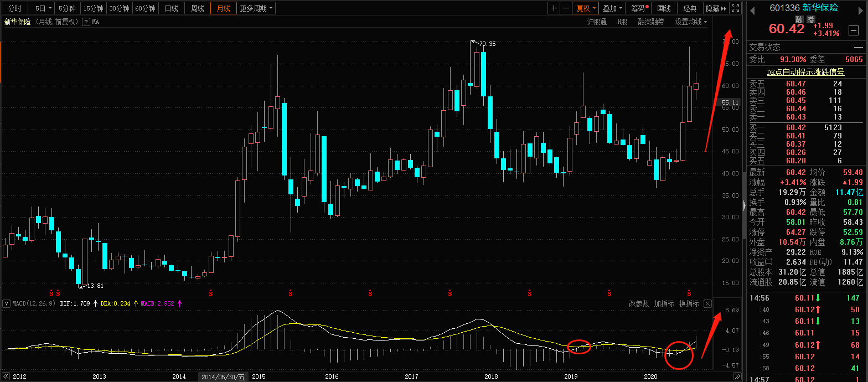Go to previous stock with left arrow
The height and width of the screenshot is (382, 868).
coord(753,8)
